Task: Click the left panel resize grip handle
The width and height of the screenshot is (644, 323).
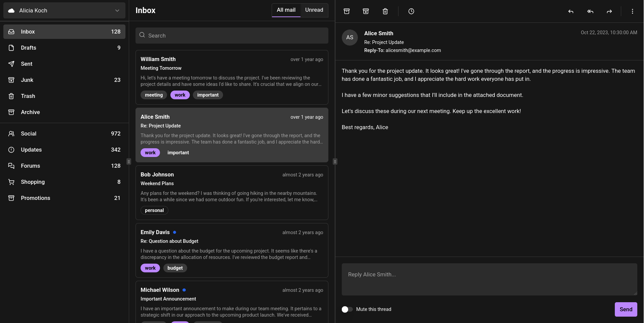Action: pos(129,162)
